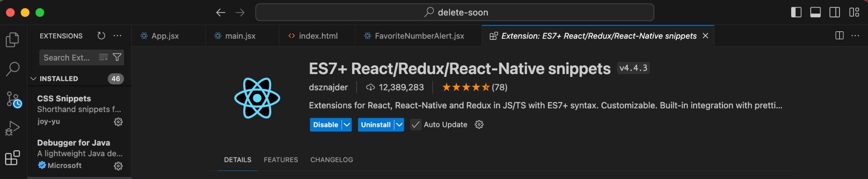The height and width of the screenshot is (179, 868).
Task: Click the React atom extension logo
Action: [x=257, y=98]
